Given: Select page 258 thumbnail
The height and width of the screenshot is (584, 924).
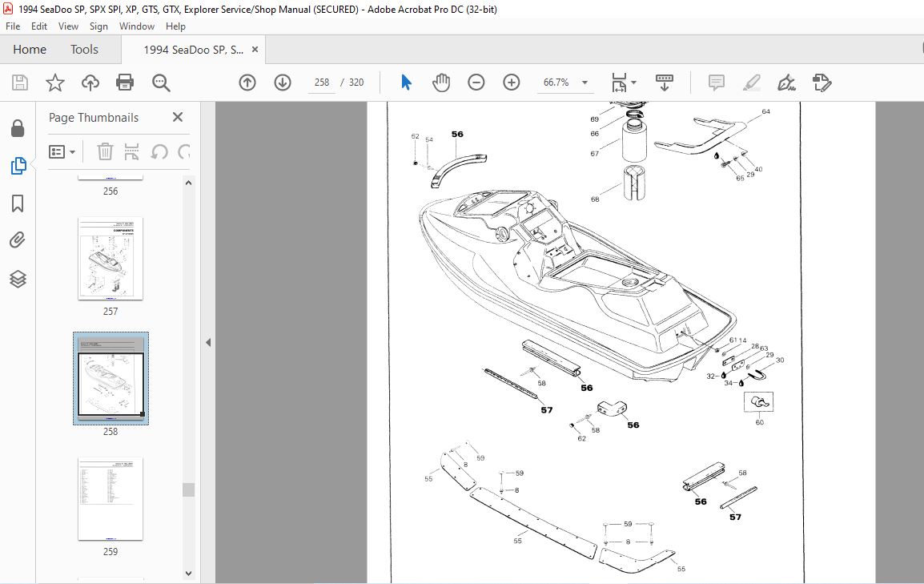Looking at the screenshot, I should [110, 378].
